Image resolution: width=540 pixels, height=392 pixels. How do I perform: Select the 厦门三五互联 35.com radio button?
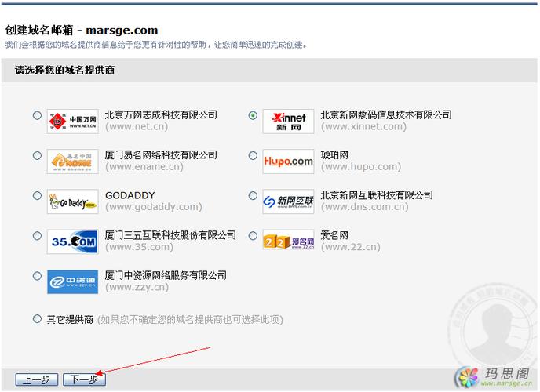(x=37, y=236)
